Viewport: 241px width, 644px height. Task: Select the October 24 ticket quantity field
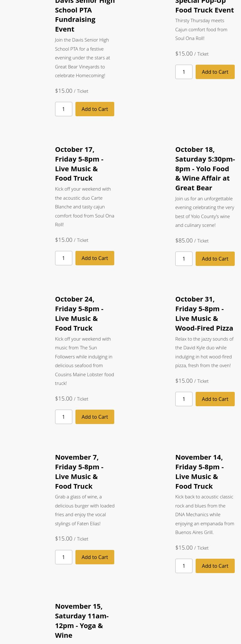tap(64, 417)
